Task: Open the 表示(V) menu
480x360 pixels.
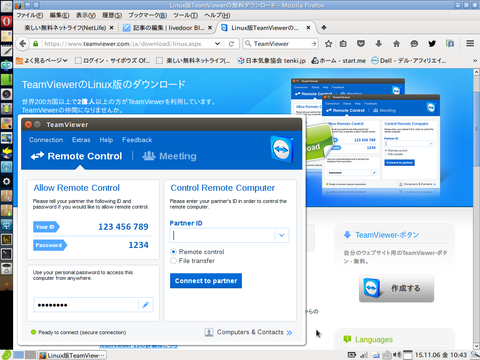Action: click(86, 15)
